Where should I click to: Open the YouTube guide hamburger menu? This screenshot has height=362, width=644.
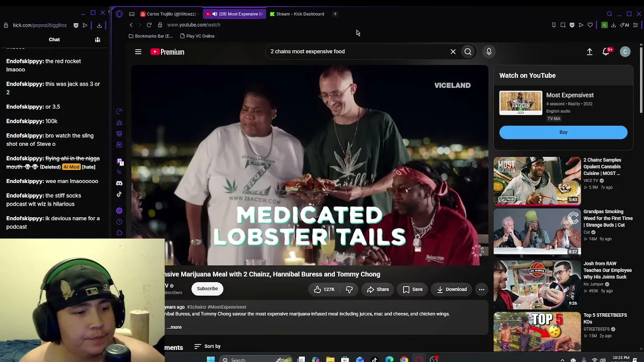coord(138,51)
